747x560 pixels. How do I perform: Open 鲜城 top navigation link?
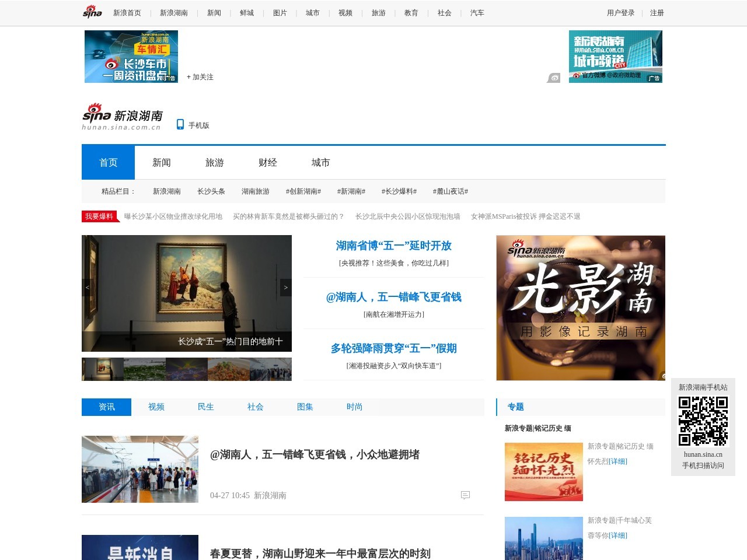[247, 13]
